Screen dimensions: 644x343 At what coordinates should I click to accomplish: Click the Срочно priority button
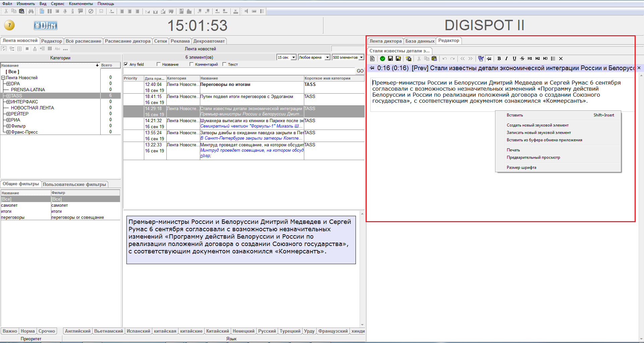click(x=47, y=331)
